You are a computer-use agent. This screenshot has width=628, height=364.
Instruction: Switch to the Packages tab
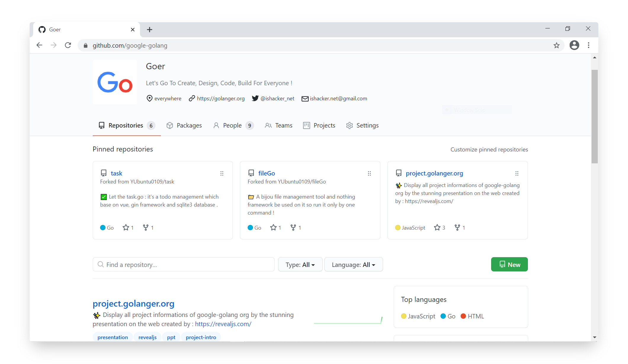(184, 125)
